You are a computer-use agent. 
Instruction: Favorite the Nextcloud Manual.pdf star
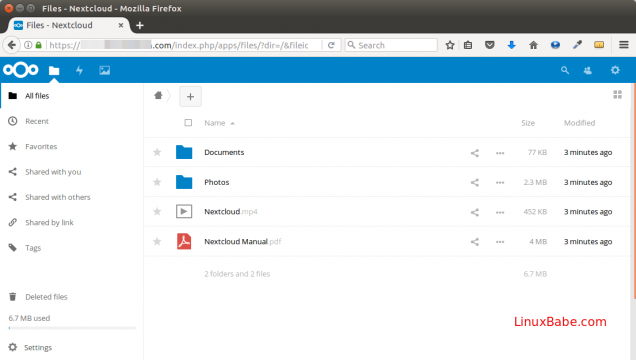(x=157, y=242)
